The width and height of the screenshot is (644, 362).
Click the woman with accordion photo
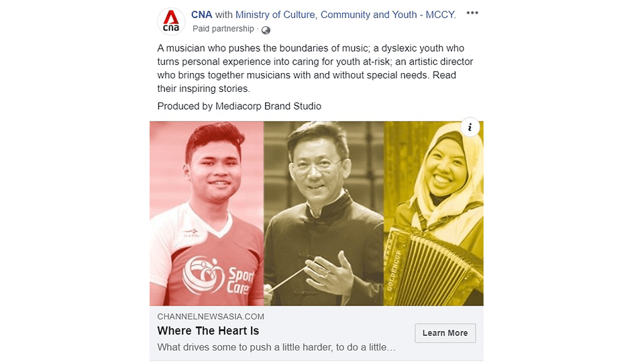tap(434, 213)
